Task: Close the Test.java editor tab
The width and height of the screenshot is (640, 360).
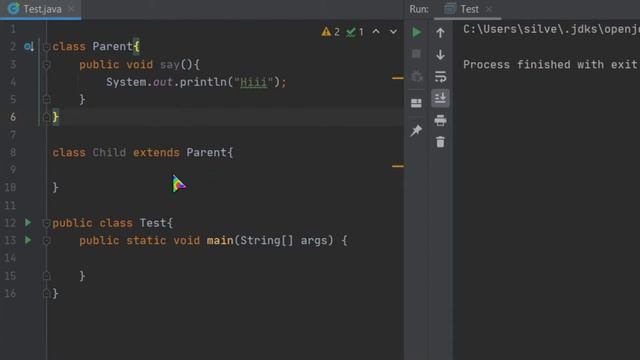Action: 71,9
